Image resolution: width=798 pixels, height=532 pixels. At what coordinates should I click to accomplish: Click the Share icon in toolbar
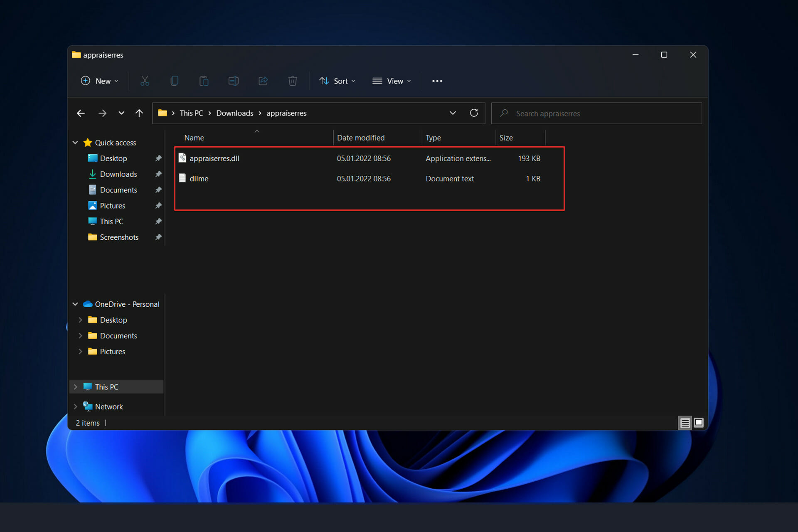click(263, 81)
